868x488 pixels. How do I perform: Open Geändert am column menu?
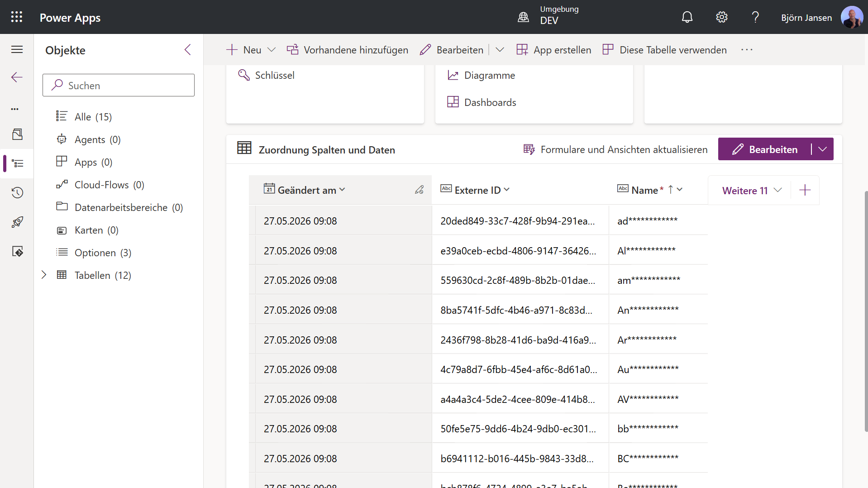[x=342, y=190]
